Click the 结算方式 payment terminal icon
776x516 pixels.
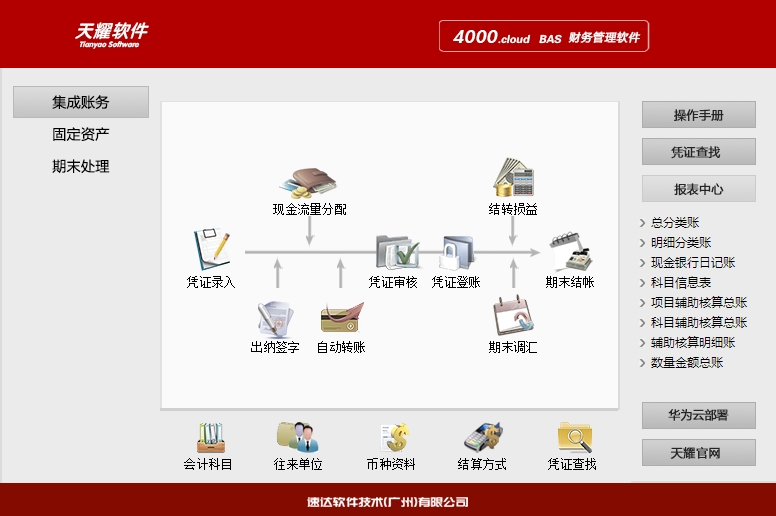(484, 437)
